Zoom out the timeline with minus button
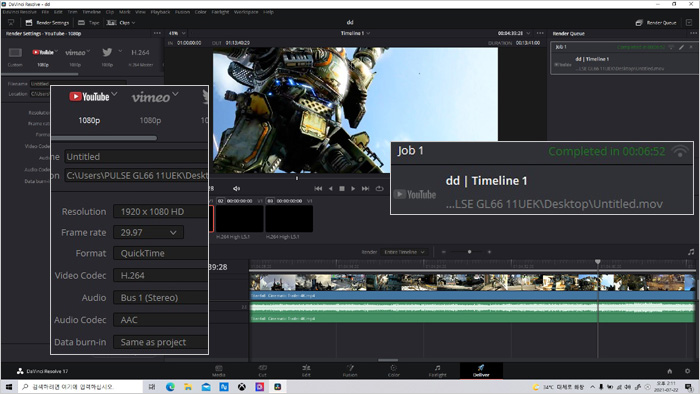This screenshot has height=394, width=700. pos(444,252)
